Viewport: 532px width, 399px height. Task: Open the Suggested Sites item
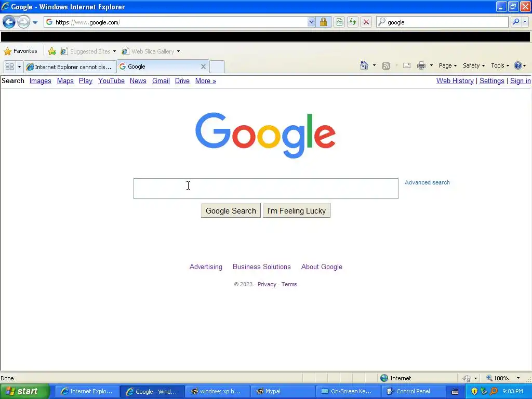[88, 51]
